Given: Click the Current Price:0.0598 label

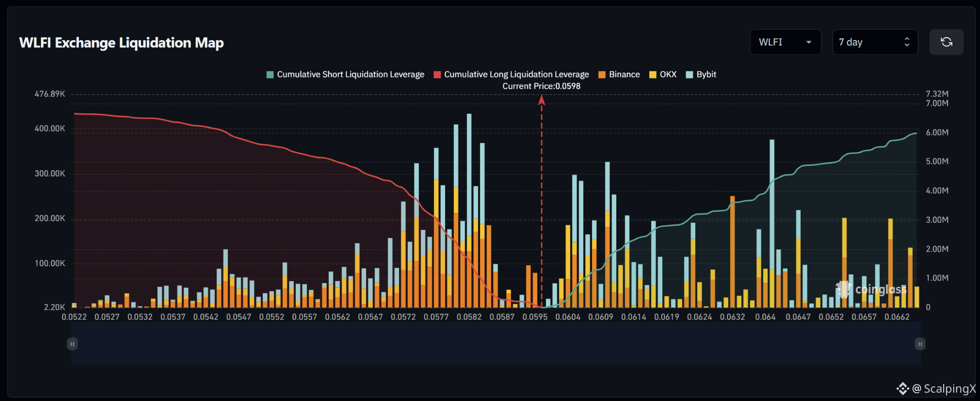Looking at the screenshot, I should [x=541, y=86].
